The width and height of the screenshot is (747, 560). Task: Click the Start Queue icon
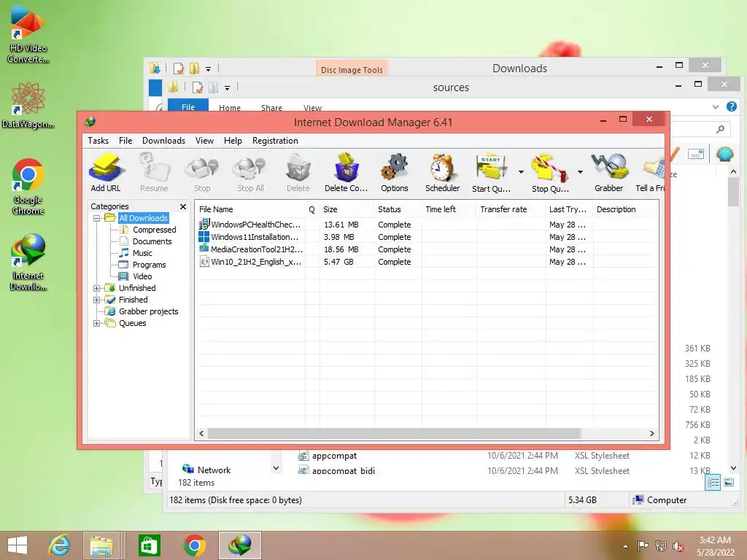point(491,172)
